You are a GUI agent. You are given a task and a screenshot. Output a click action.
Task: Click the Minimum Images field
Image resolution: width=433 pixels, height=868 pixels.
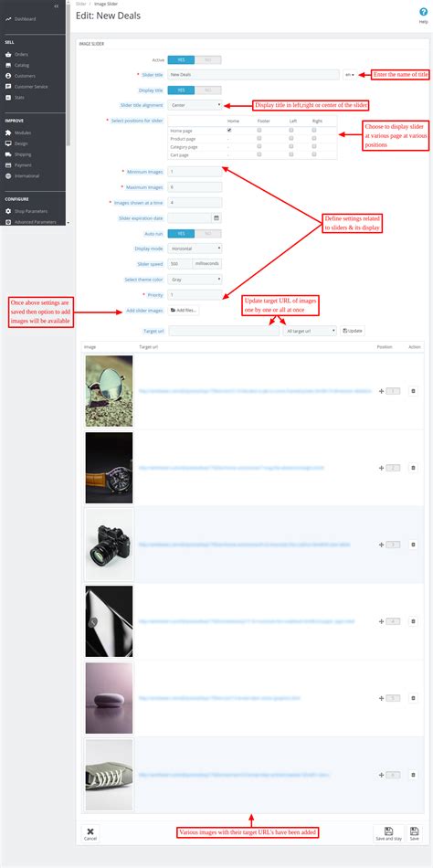tap(195, 172)
